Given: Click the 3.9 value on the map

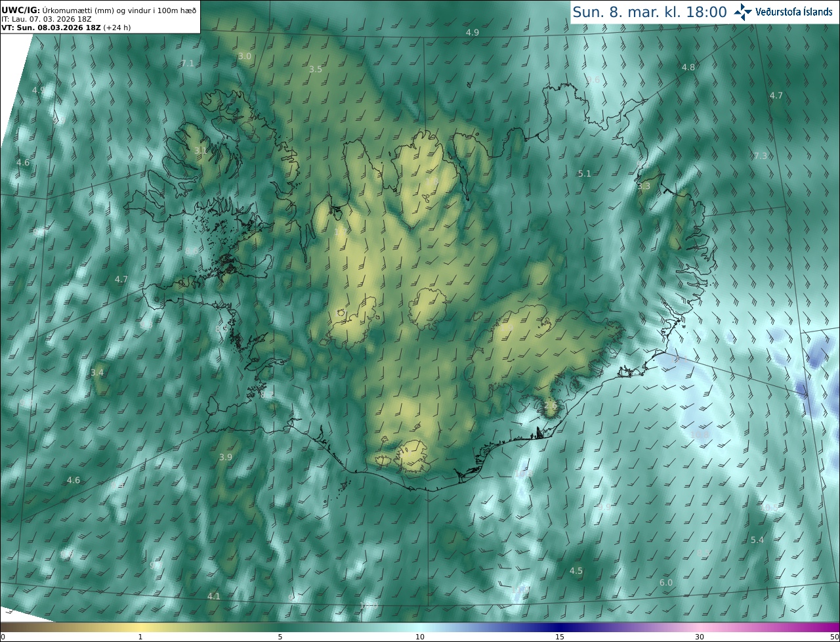Looking at the screenshot, I should tap(226, 457).
